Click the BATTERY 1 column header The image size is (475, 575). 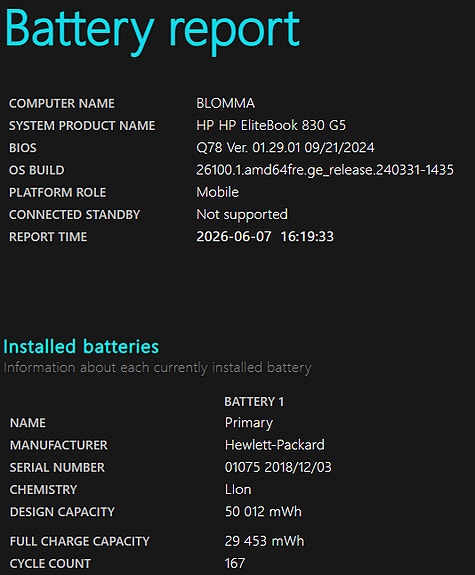(254, 402)
